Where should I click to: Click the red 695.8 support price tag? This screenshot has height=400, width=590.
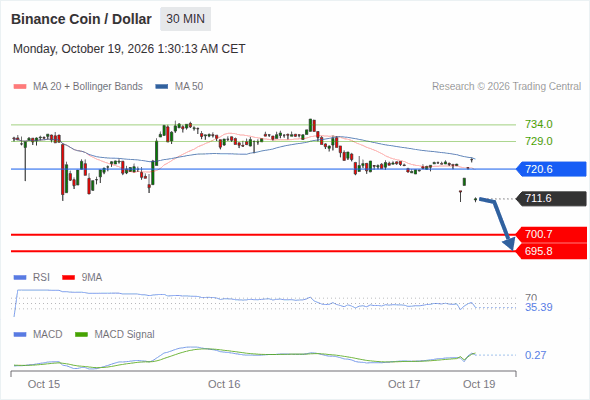(x=551, y=251)
